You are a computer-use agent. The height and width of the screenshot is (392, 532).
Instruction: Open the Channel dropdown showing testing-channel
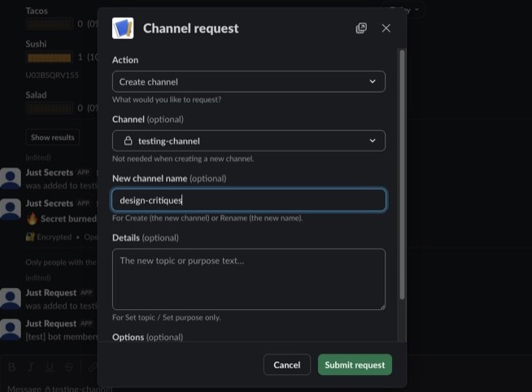click(x=249, y=141)
